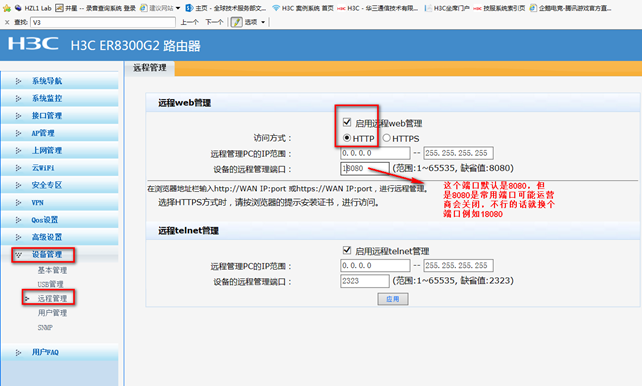Expand 用户FAQ menu in sidebar
Viewport: 642px width, 386px height.
[60, 352]
